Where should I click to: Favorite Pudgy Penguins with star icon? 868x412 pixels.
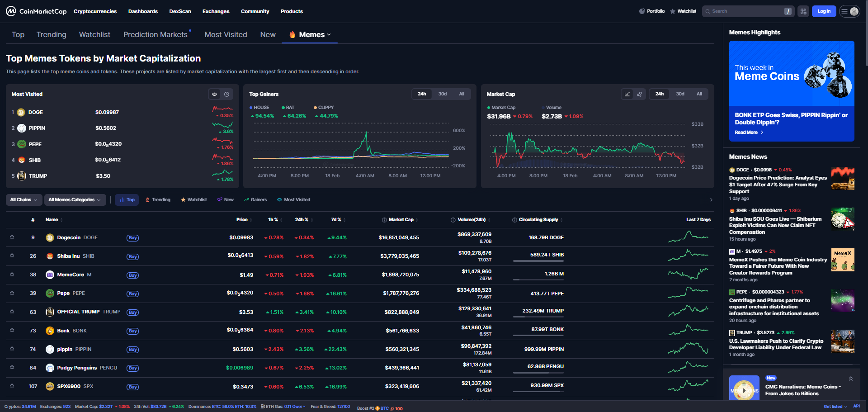pyautogui.click(x=12, y=367)
